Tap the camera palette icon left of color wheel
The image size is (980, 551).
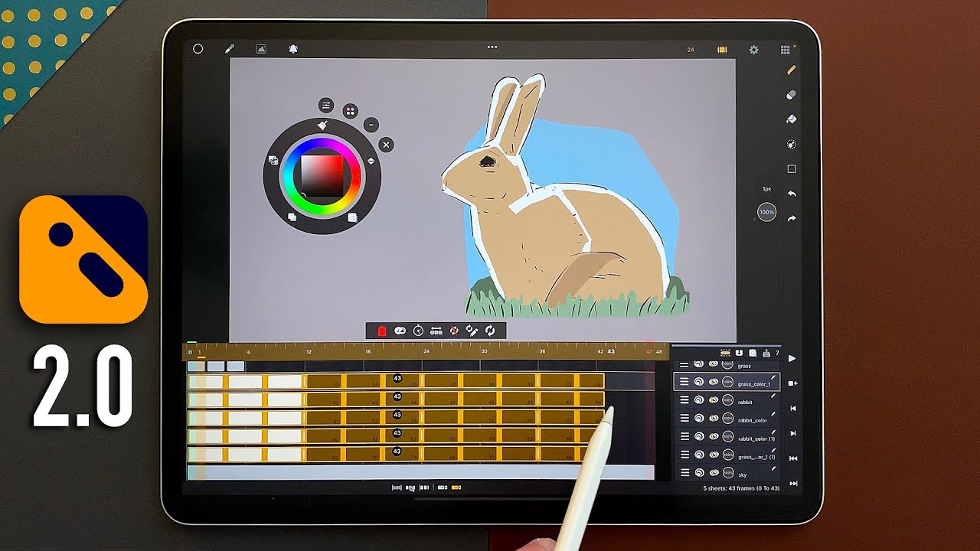pos(273,161)
